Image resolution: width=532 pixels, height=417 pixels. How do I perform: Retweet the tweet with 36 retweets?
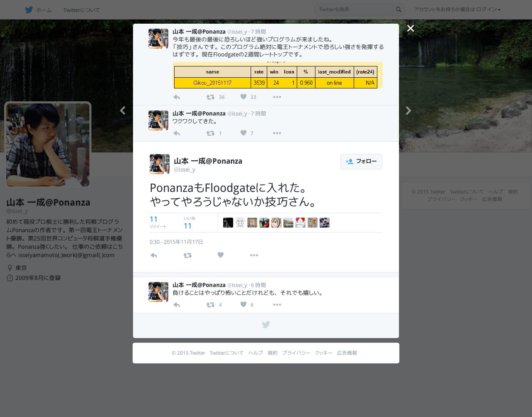pos(211,97)
